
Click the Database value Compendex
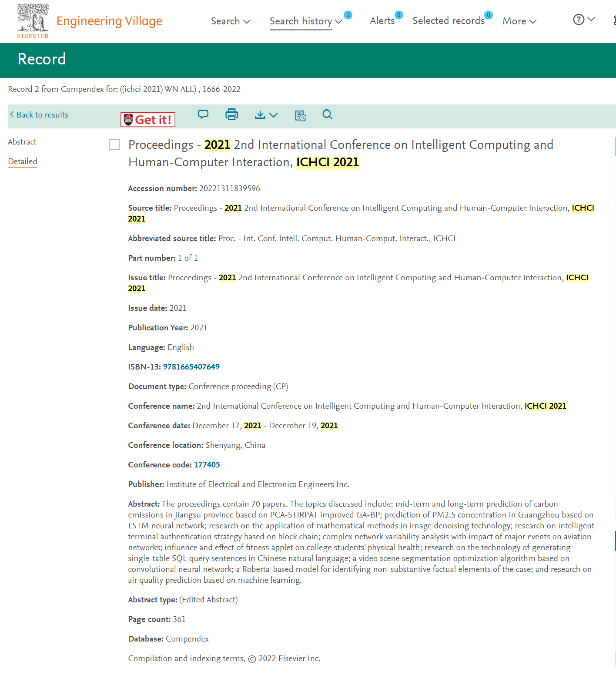pos(187,639)
